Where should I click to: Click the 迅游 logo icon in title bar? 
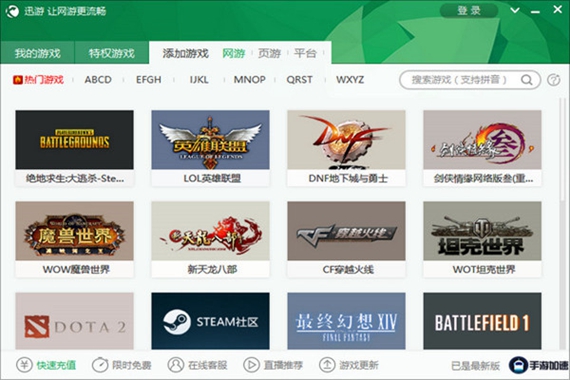tap(12, 11)
